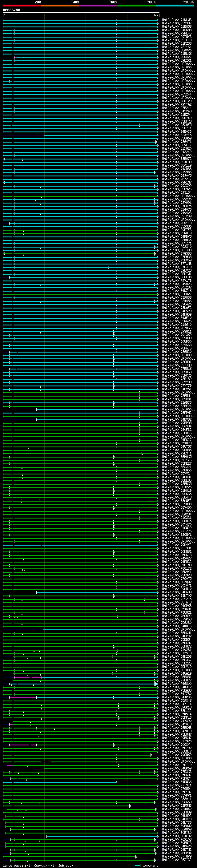
Task: Select hit UniRef100_Q864T1
Action: pyautogui.click(x=176, y=142)
